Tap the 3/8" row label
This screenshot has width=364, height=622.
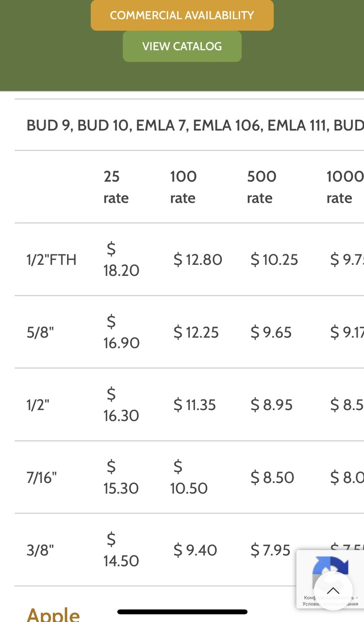tap(40, 550)
